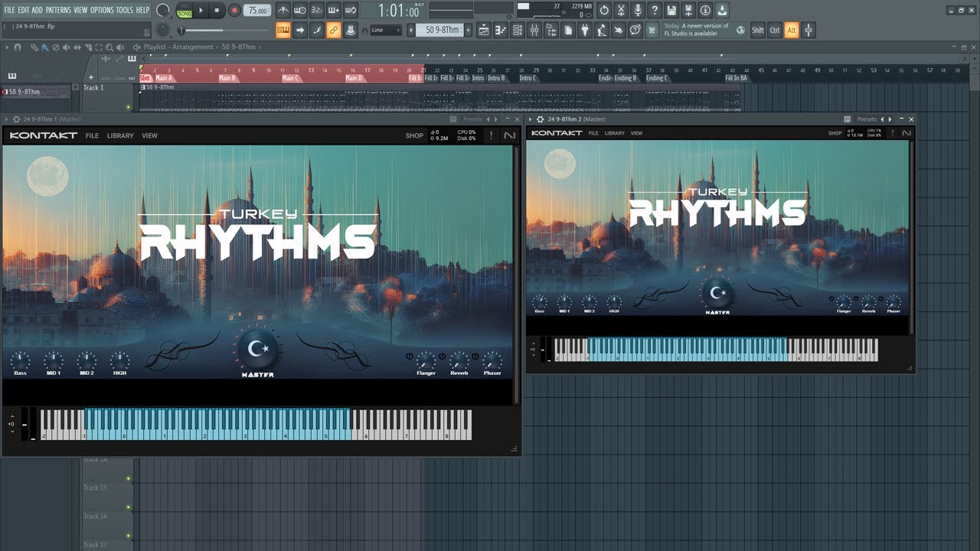Image resolution: width=980 pixels, height=551 pixels.
Task: Click the one-click audio recording microphone
Action: point(638,11)
